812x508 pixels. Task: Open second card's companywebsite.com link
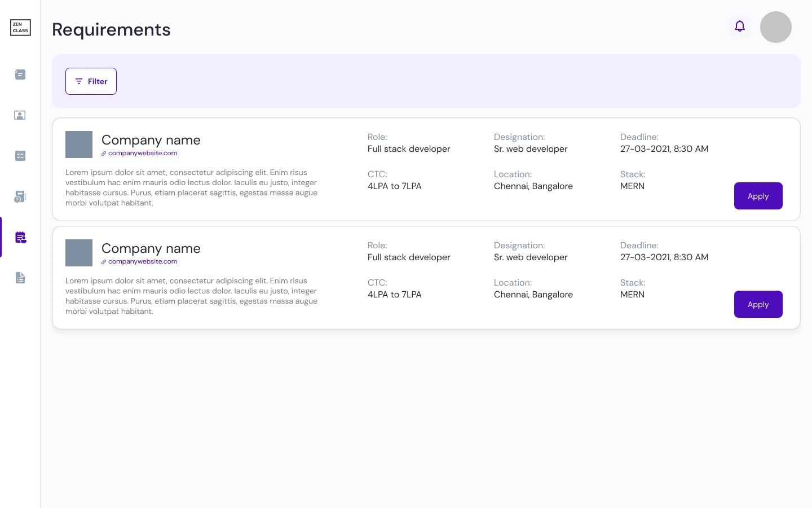point(139,261)
